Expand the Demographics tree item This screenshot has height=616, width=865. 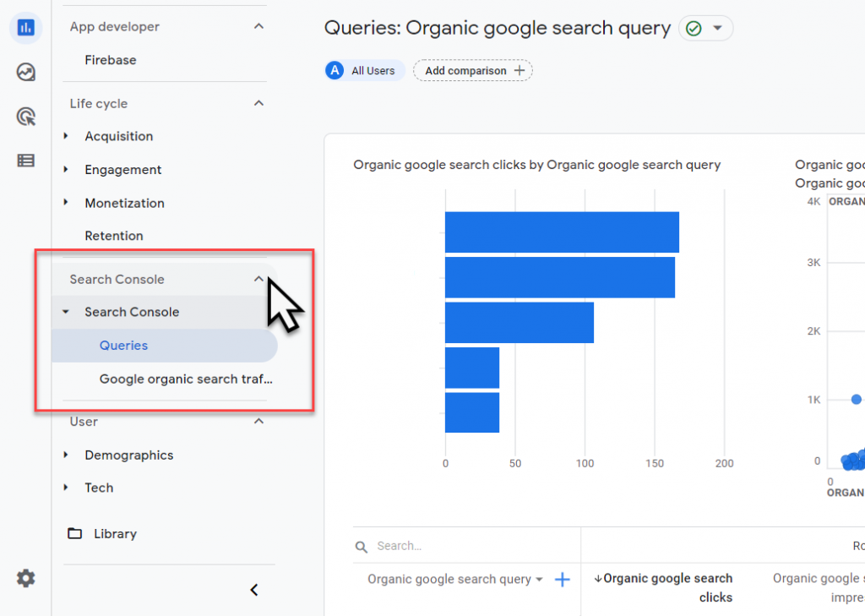(x=66, y=455)
